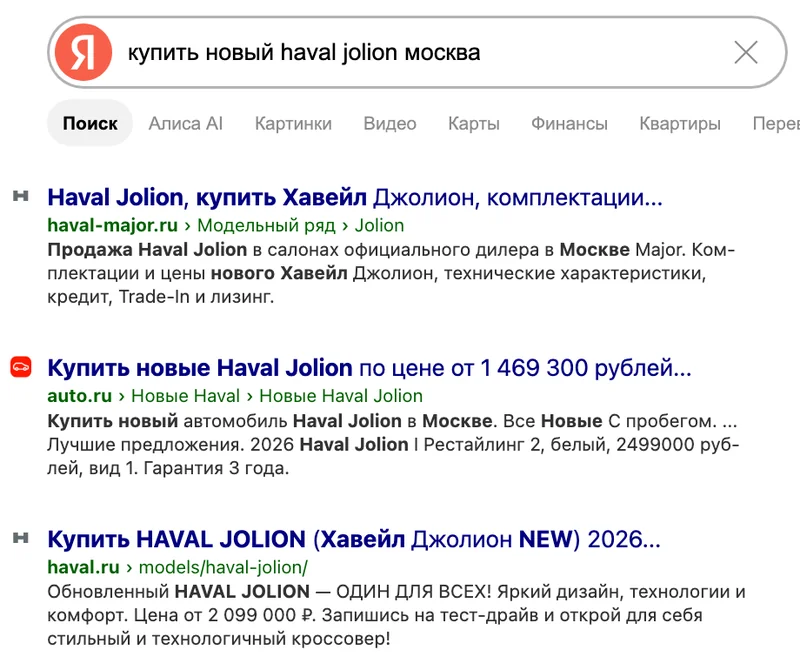Image resolution: width=800 pixels, height=670 pixels.
Task: Open the result priced from 1 469 300 рублей
Action: (369, 368)
